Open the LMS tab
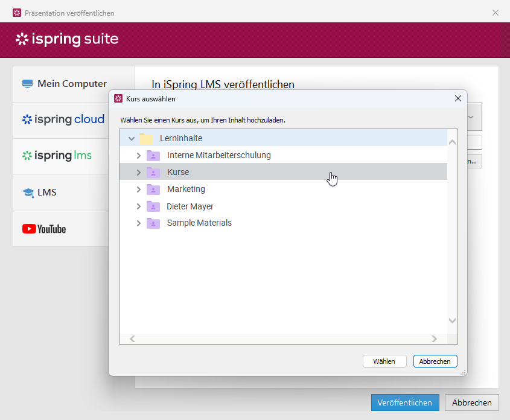 61,192
